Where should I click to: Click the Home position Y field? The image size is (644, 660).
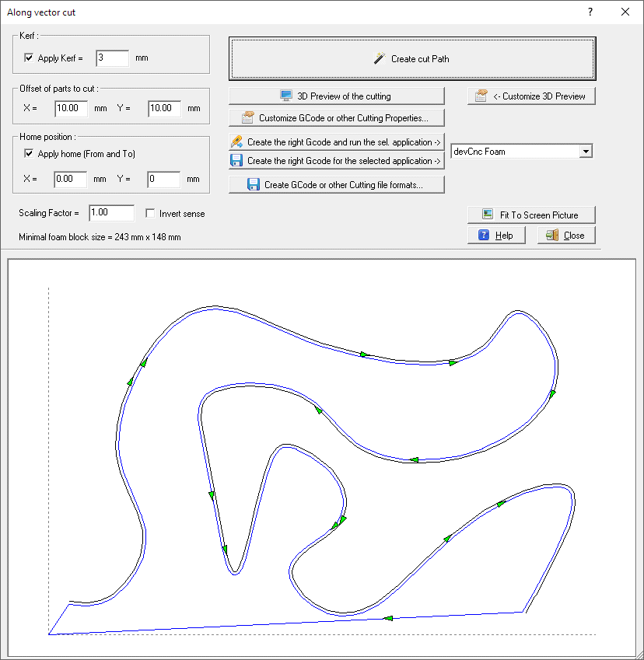(164, 180)
